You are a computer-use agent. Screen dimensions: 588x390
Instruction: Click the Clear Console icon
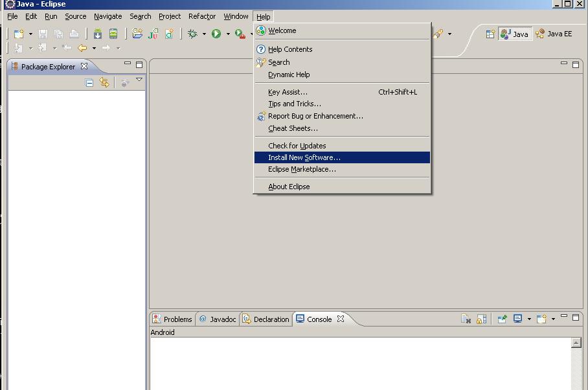(466, 319)
